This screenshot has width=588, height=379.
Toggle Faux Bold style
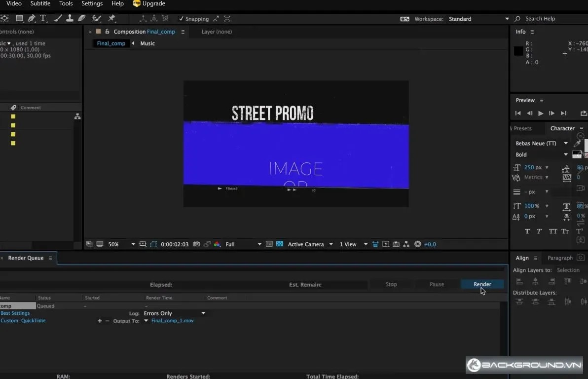click(527, 231)
